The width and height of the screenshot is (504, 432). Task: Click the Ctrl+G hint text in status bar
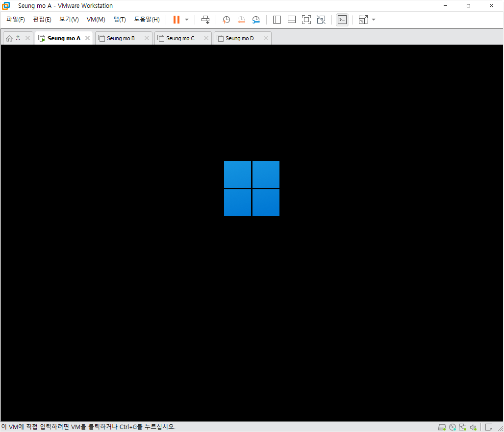(x=88, y=427)
